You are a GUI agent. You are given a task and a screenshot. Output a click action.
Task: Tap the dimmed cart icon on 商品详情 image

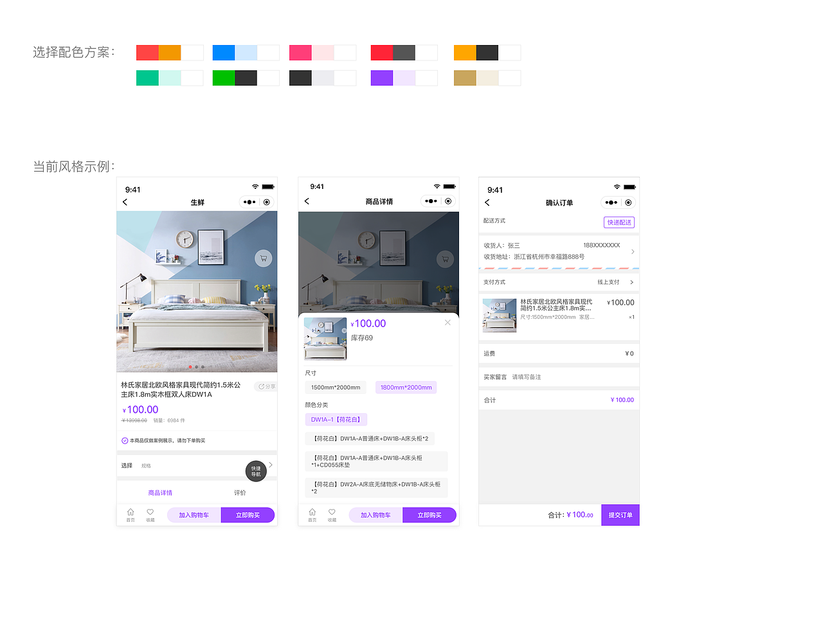click(x=445, y=259)
